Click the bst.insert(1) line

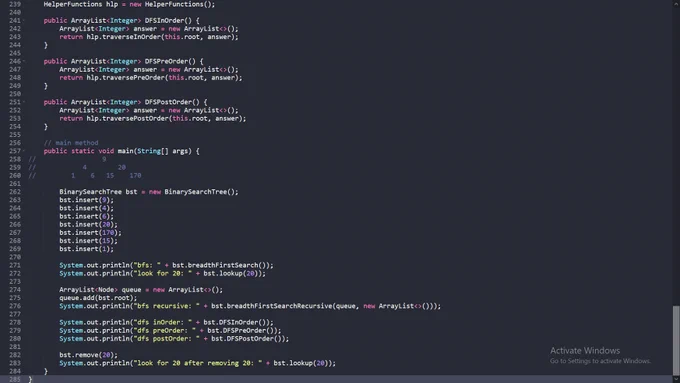tap(86, 249)
